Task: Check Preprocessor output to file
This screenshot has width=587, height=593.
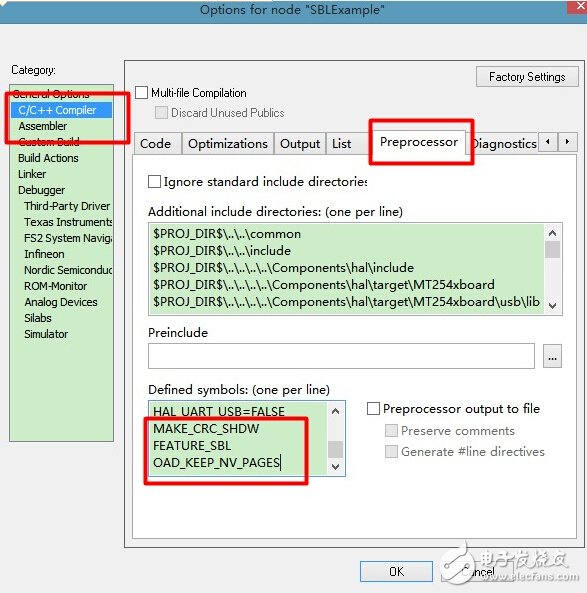Action: (373, 408)
